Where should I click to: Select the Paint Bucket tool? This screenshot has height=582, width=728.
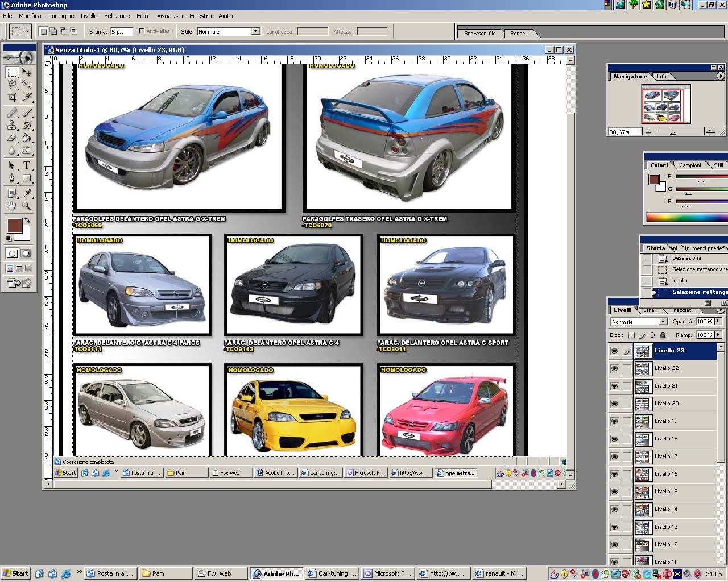coord(26,138)
